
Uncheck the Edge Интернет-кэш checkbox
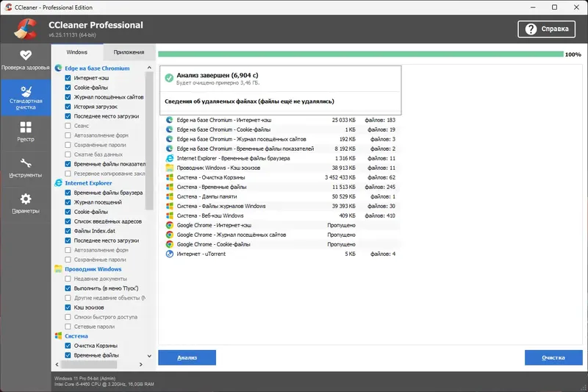pyautogui.click(x=68, y=78)
